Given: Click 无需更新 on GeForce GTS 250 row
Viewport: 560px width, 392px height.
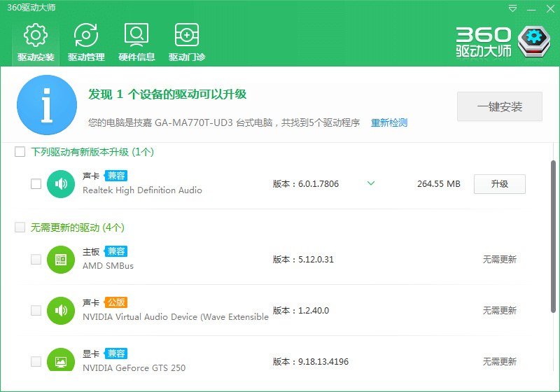Looking at the screenshot, I should click(x=500, y=362).
